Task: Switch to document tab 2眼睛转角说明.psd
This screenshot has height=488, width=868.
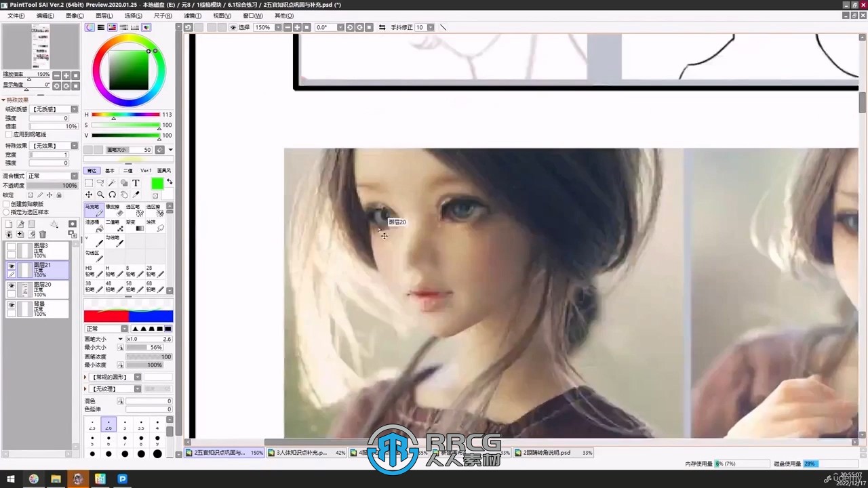Action: click(553, 453)
